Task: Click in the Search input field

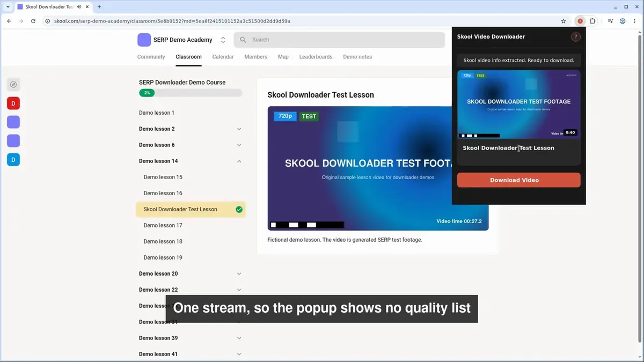Action: [339, 40]
